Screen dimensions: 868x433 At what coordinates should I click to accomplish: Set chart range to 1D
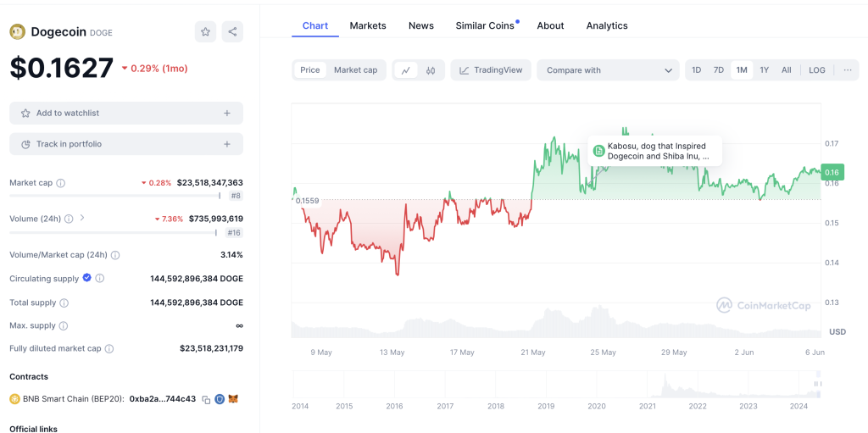(697, 70)
